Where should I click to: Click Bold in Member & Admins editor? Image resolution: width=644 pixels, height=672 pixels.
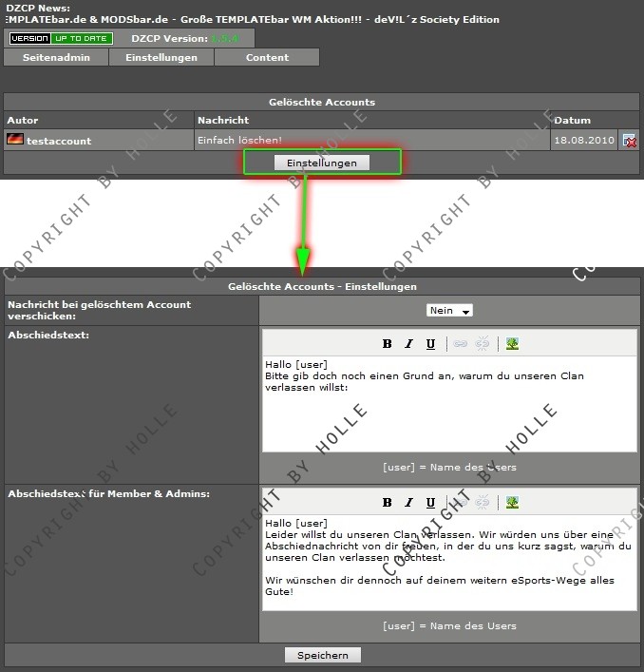[x=387, y=503]
